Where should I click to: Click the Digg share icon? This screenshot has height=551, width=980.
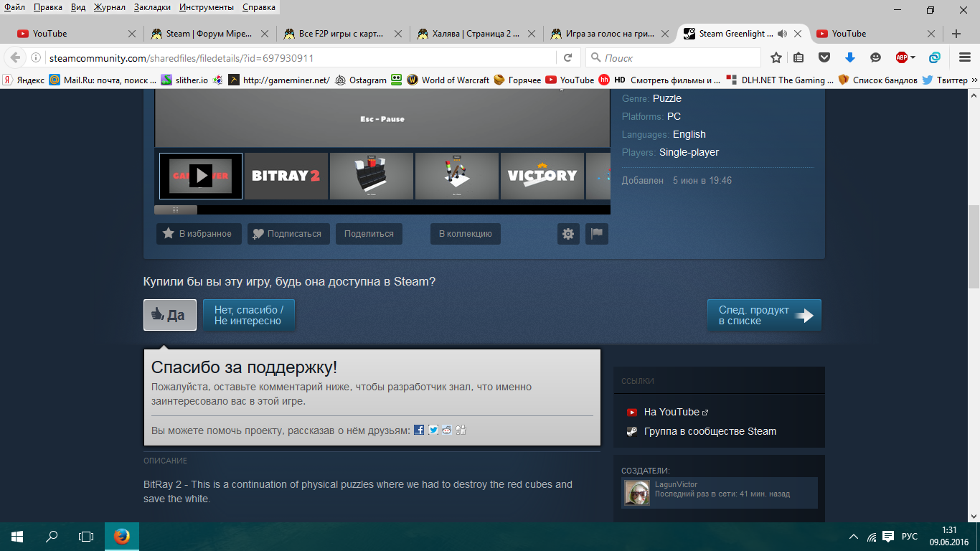pos(461,430)
